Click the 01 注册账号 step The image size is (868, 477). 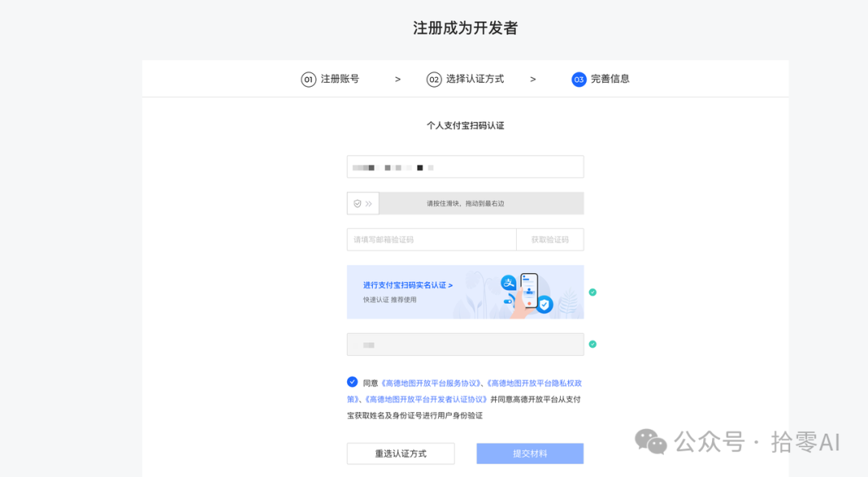tap(330, 79)
